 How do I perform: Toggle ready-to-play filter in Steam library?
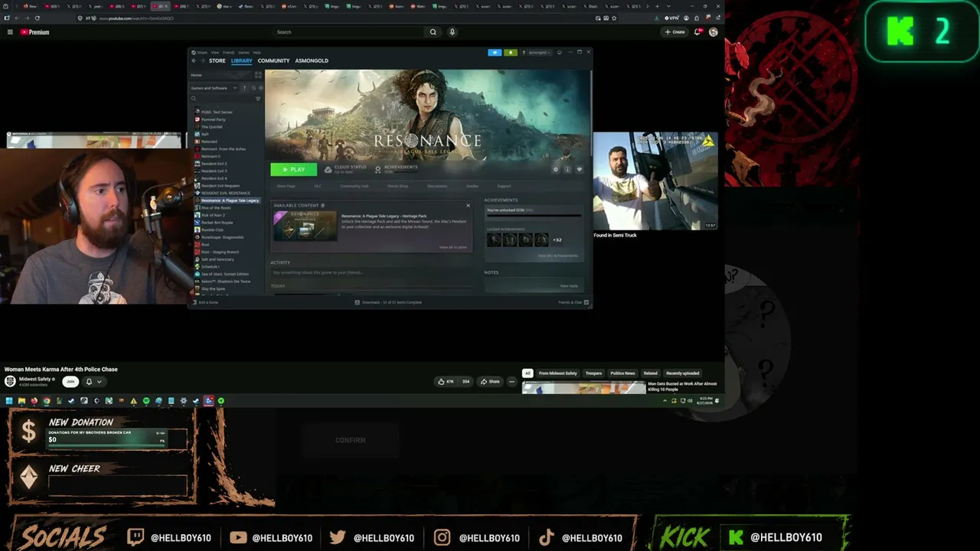[260, 88]
